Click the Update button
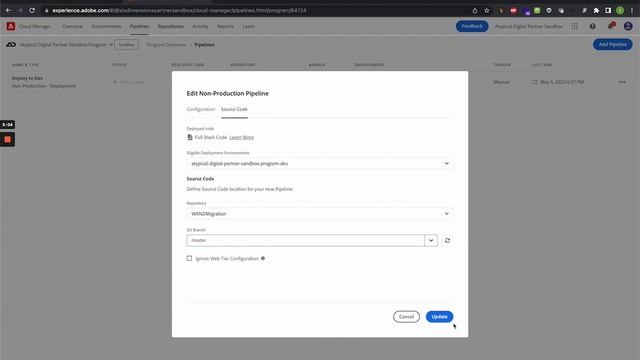The image size is (640, 360). point(439,317)
